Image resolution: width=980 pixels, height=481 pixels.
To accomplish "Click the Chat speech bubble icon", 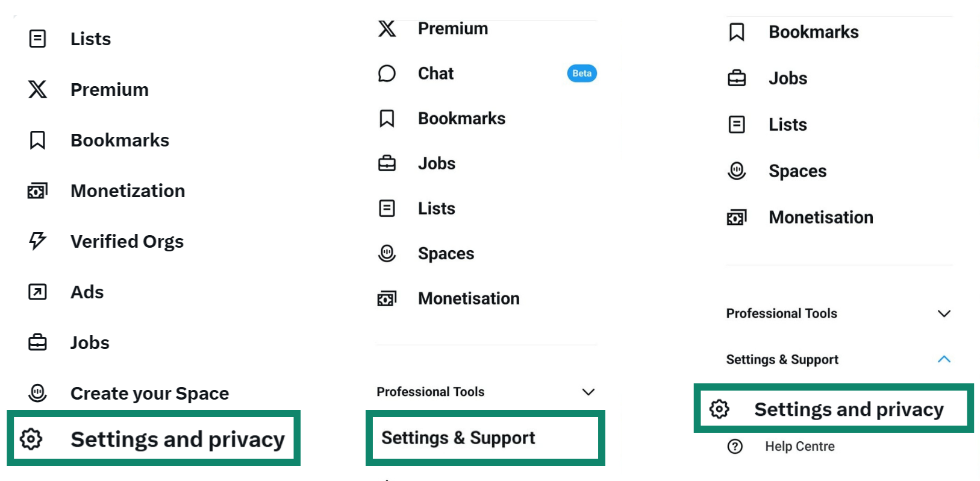I will click(387, 73).
